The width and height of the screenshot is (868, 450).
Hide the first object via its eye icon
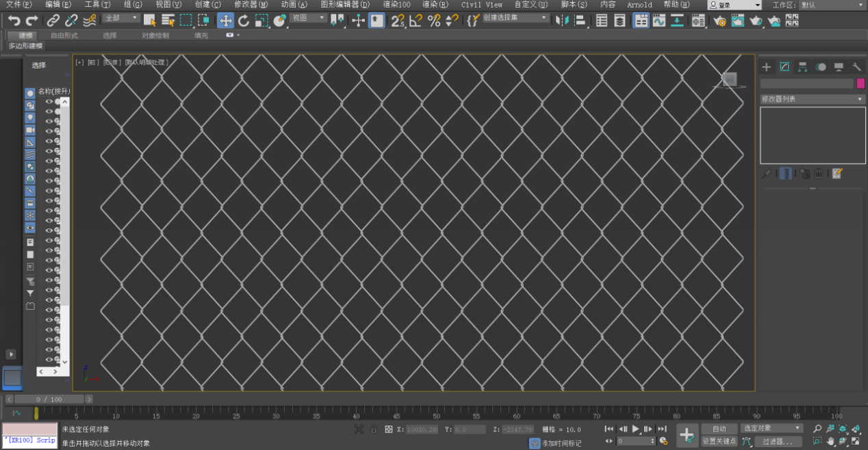point(49,101)
